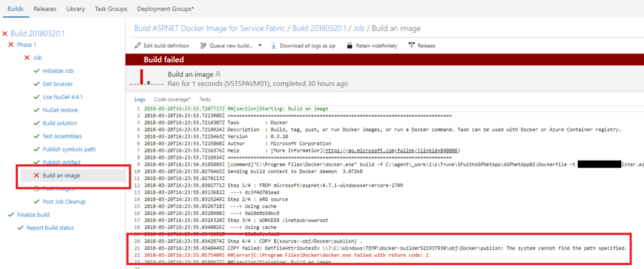
Task: Click the download arrow icon for logs
Action: (274, 45)
